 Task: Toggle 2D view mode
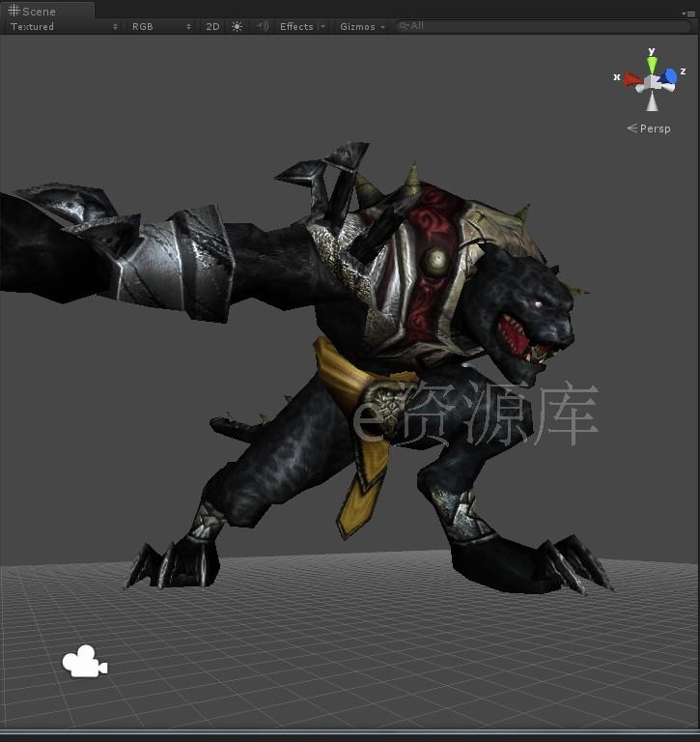click(x=212, y=26)
